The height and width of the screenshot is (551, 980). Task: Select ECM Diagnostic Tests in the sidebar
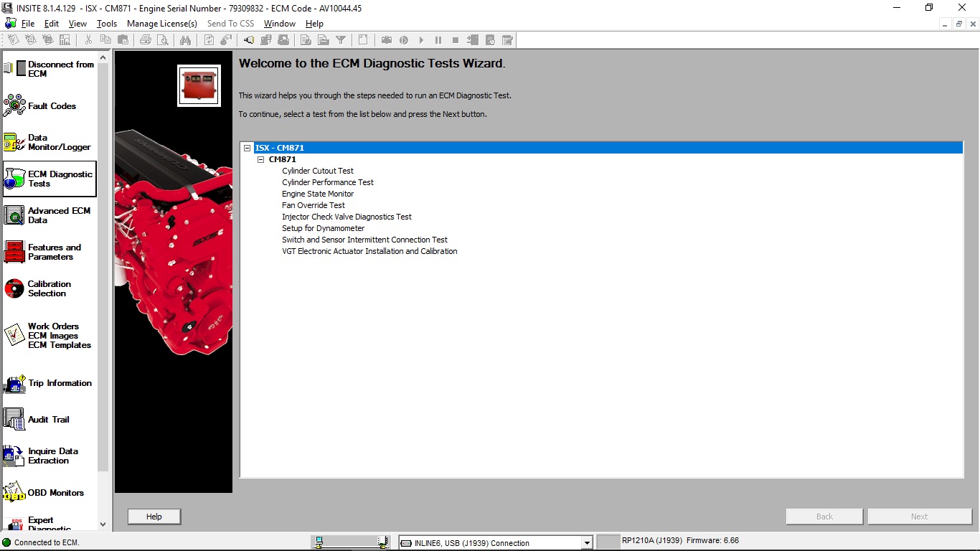[x=50, y=179]
